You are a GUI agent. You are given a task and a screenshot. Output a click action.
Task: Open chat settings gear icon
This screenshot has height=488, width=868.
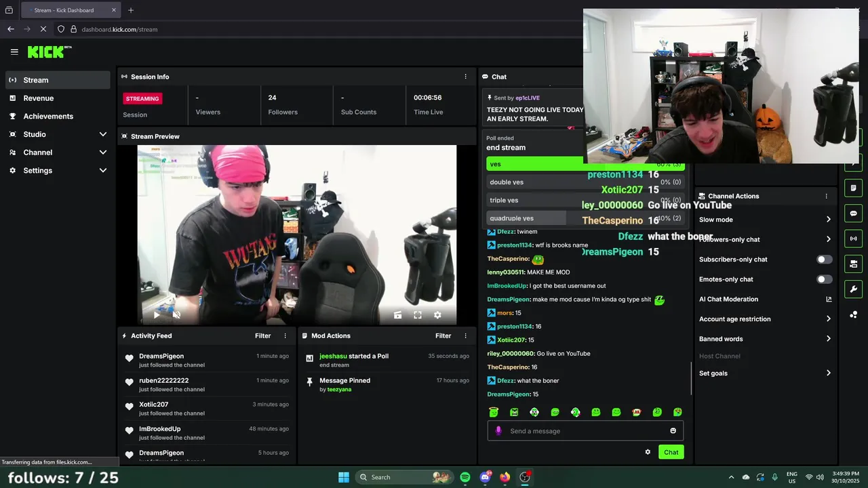click(x=648, y=452)
